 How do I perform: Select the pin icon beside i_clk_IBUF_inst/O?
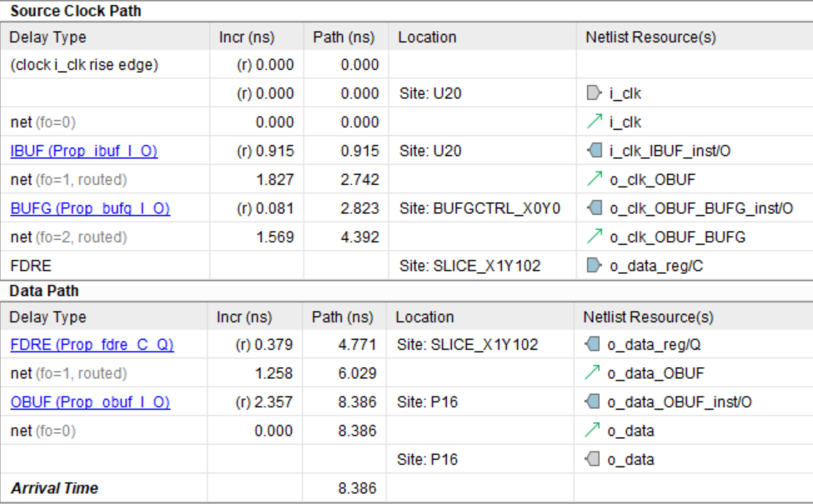[593, 152]
